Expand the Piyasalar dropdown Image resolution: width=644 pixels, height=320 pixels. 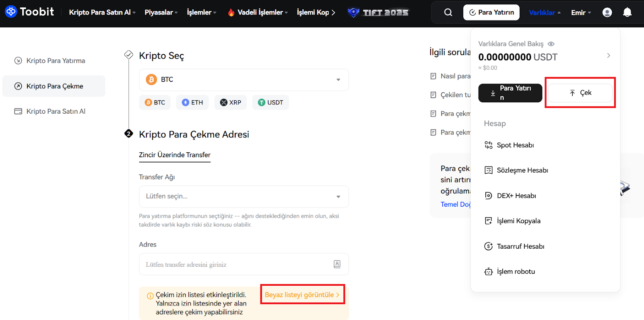[x=161, y=12]
